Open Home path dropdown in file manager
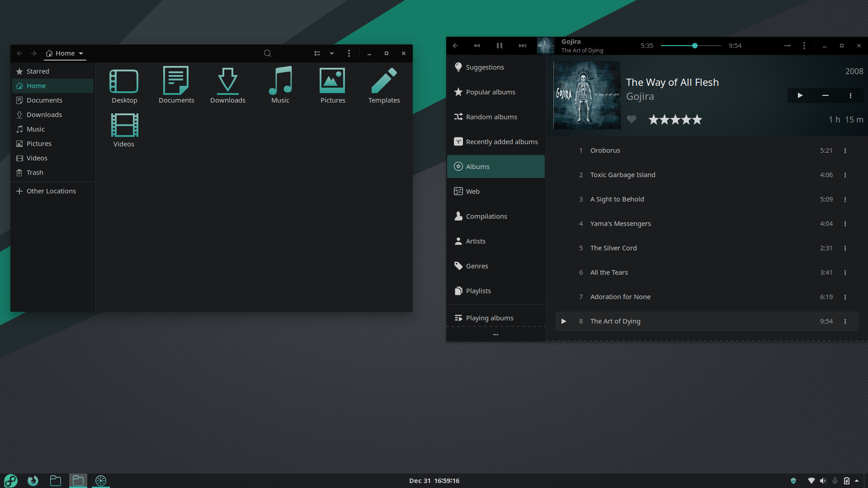This screenshot has width=868, height=488. tap(65, 53)
